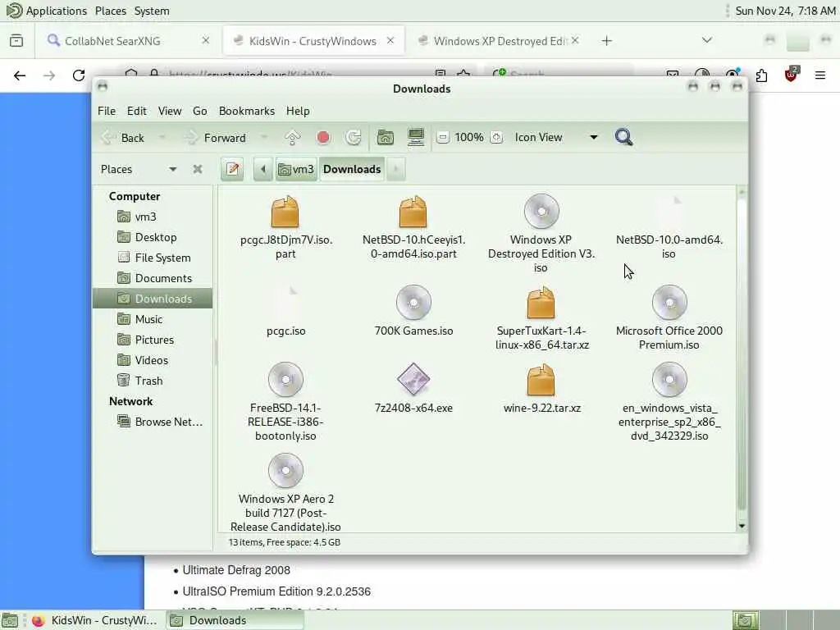Zoom out with the minus icon
Image resolution: width=840 pixels, height=630 pixels.
click(442, 138)
